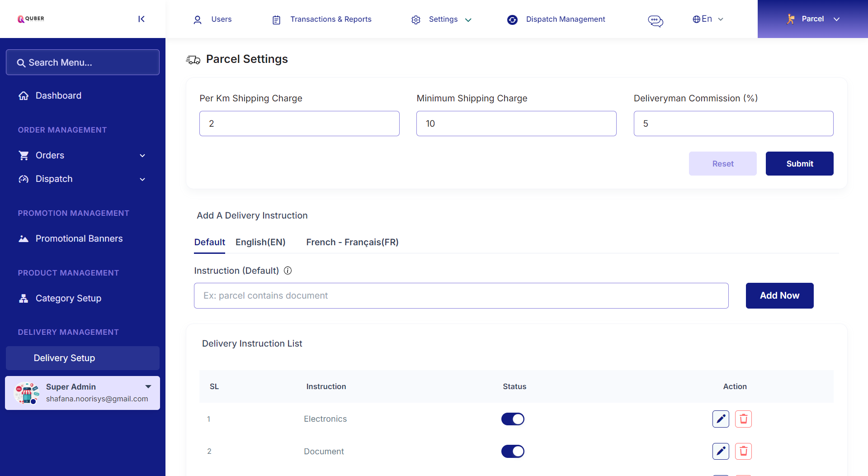This screenshot has height=476, width=868.
Task: Collapse the sidebar with the arrow icon
Action: (141, 19)
